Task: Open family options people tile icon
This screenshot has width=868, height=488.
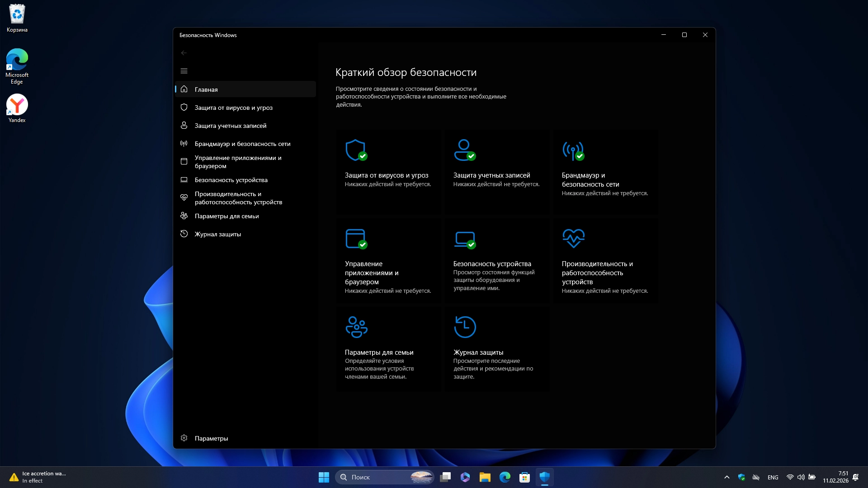Action: pos(356,327)
